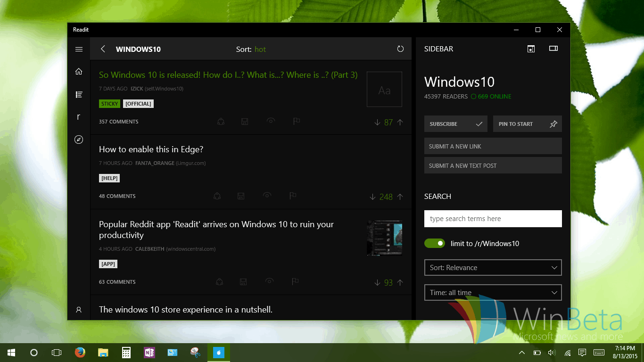The width and height of the screenshot is (644, 362).
Task: Click the author name IZICK
Action: (x=137, y=89)
